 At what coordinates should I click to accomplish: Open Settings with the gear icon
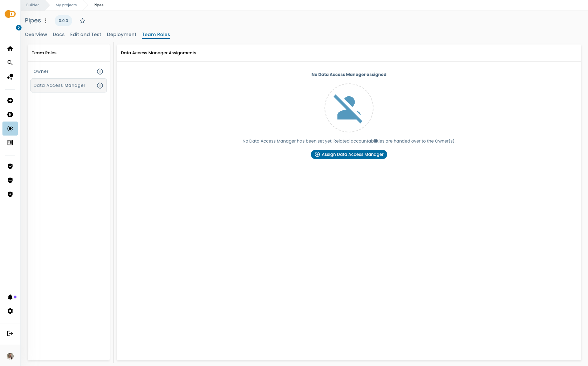click(10, 311)
